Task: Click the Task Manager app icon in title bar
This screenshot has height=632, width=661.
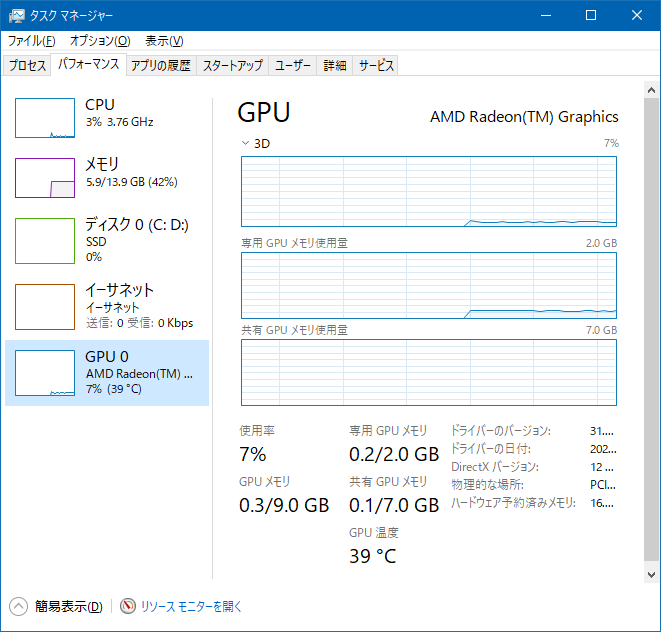Action: click(17, 16)
